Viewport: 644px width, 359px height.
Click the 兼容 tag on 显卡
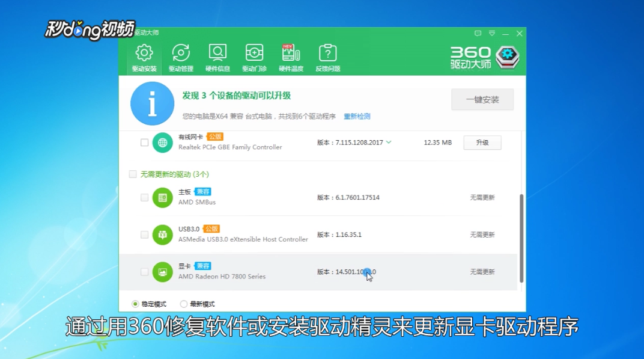[x=202, y=266]
